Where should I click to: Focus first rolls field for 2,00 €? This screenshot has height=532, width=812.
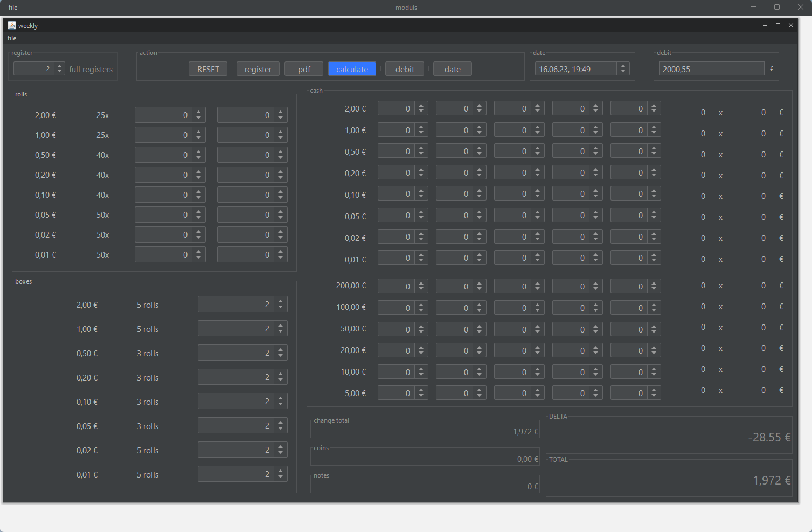163,115
